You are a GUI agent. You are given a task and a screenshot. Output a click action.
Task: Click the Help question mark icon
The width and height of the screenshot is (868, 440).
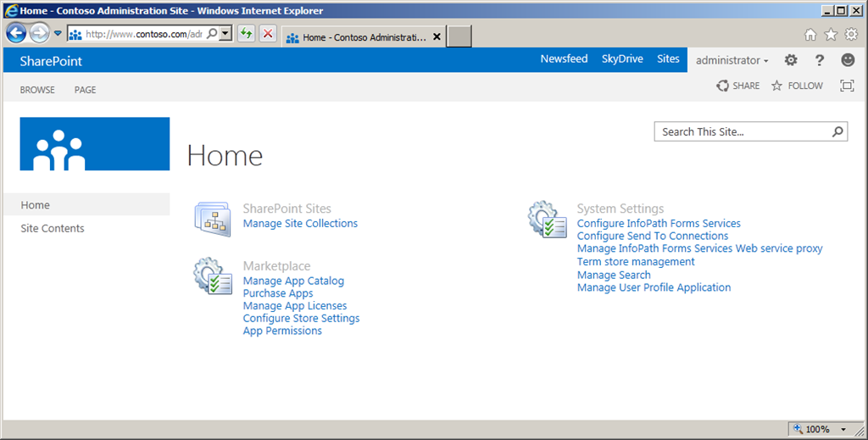click(820, 60)
